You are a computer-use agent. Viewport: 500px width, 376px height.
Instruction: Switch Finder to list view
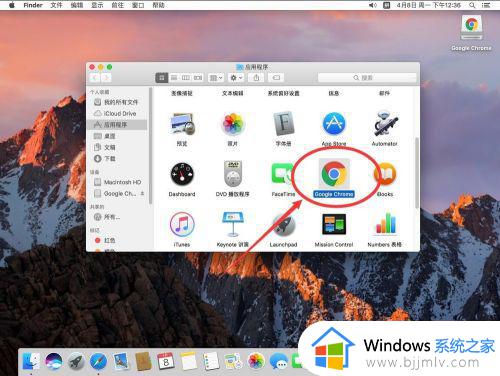coord(174,78)
